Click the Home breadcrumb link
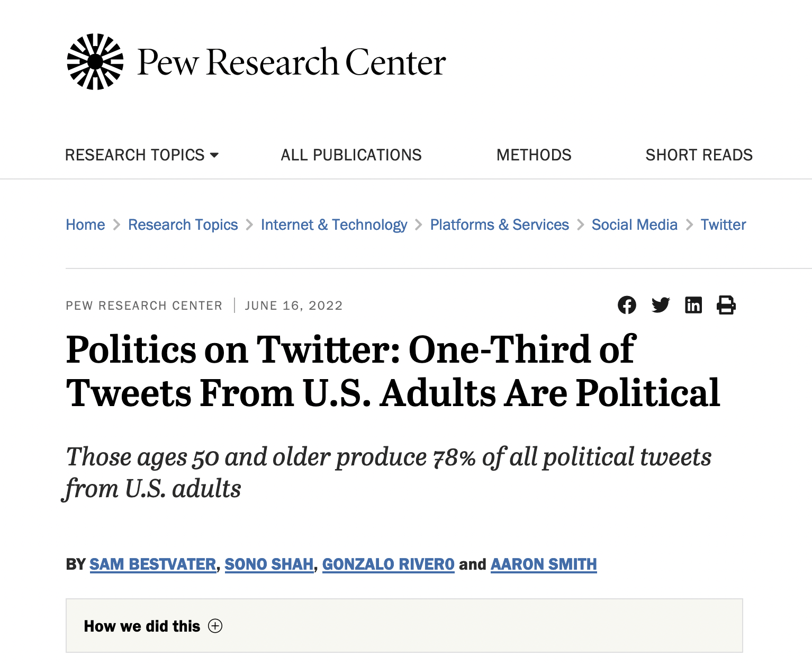This screenshot has height=665, width=812. point(85,224)
